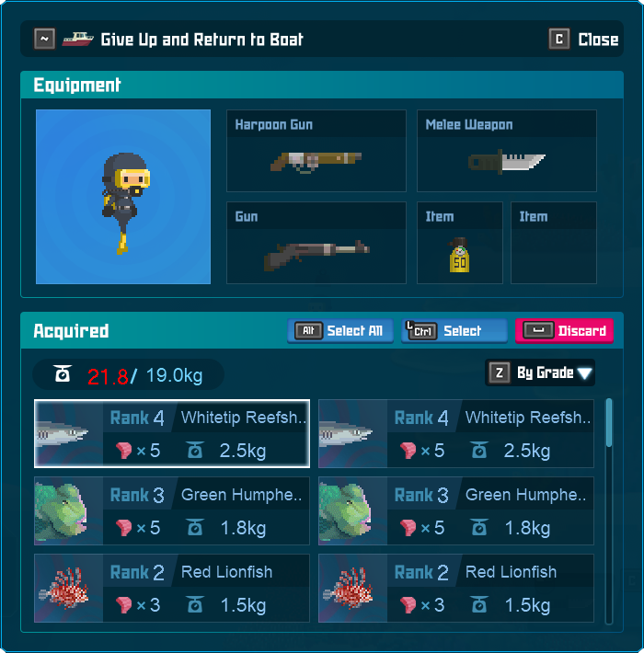Select the yellow oxygen tank item
The image size is (644, 653).
click(459, 255)
